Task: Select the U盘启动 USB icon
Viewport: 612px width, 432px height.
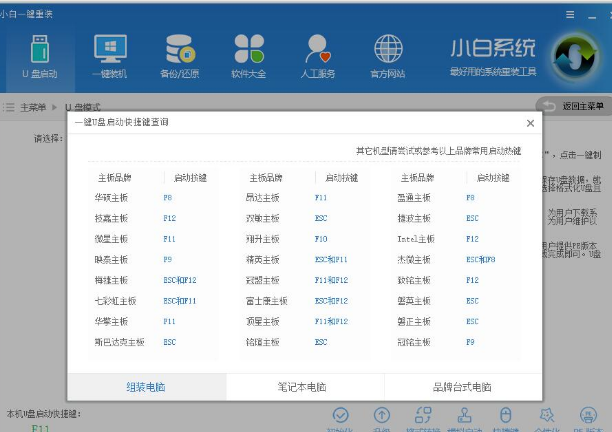Action: click(x=38, y=52)
